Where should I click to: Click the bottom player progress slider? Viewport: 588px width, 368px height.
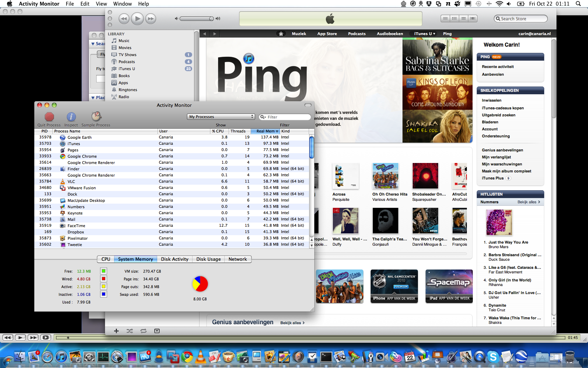click(x=310, y=338)
